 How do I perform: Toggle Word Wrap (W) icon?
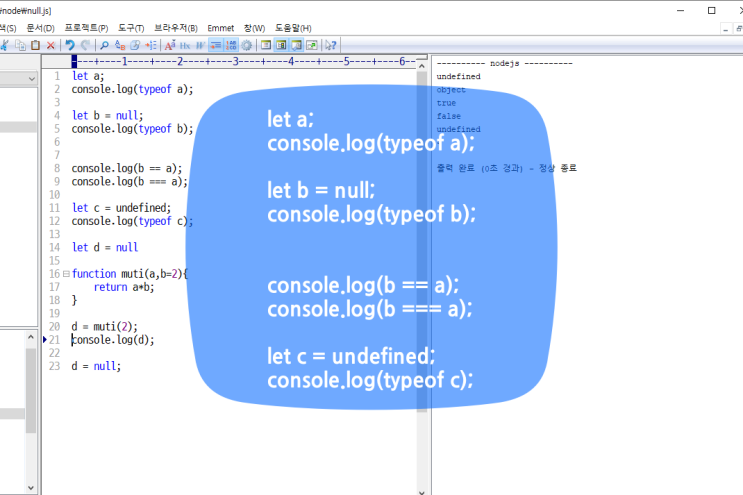point(200,45)
